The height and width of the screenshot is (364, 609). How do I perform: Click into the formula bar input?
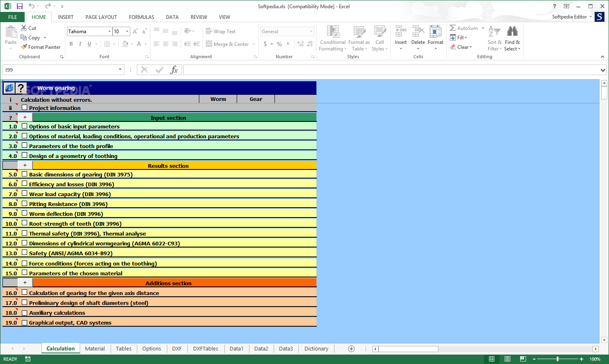[x=391, y=70]
